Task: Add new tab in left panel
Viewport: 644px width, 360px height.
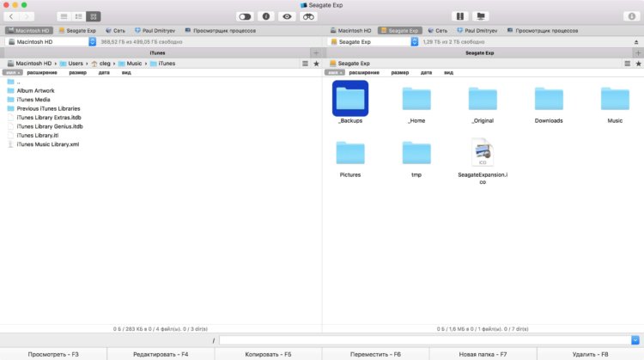Action: click(x=316, y=53)
